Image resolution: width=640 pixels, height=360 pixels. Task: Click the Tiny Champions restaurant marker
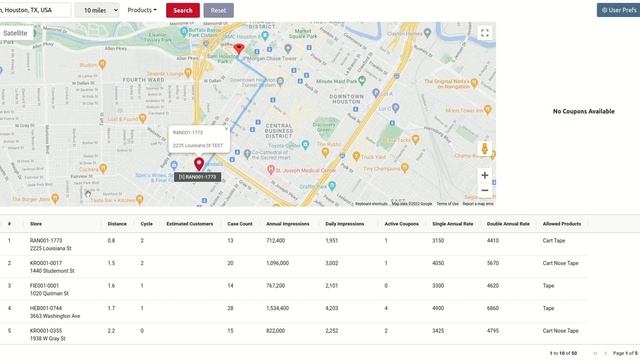[404, 168]
